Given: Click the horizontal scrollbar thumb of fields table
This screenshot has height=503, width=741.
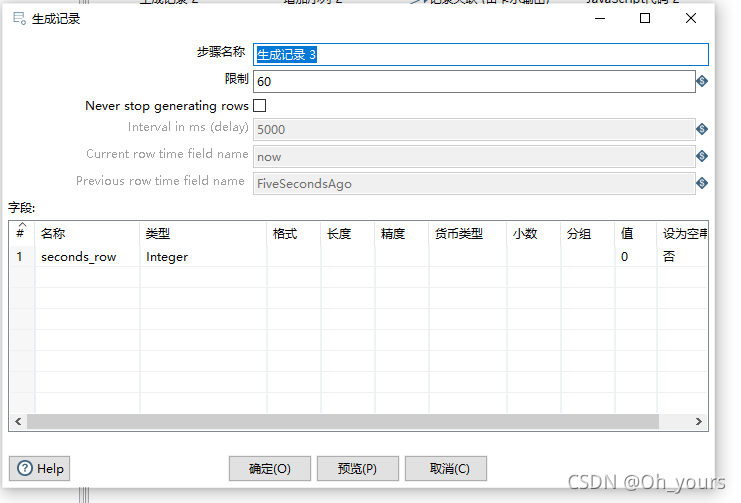Looking at the screenshot, I should point(343,421).
